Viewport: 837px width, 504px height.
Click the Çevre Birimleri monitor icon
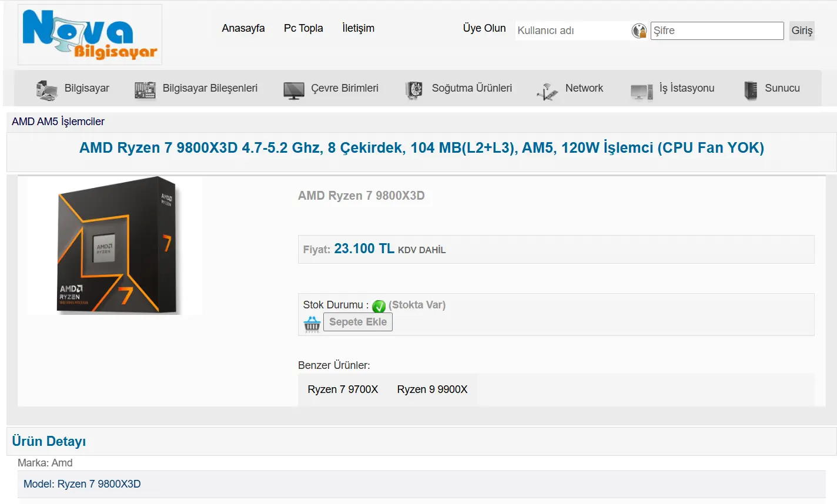(x=294, y=90)
